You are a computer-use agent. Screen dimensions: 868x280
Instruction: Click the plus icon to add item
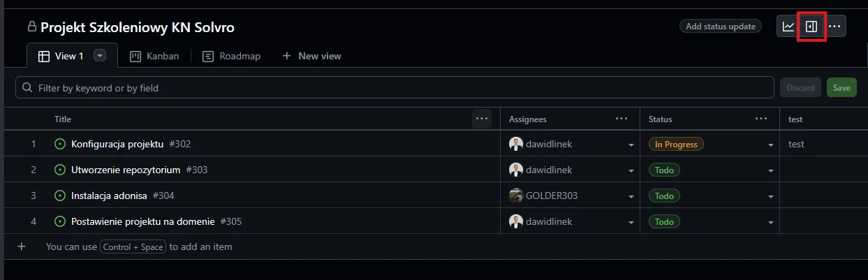[21, 246]
